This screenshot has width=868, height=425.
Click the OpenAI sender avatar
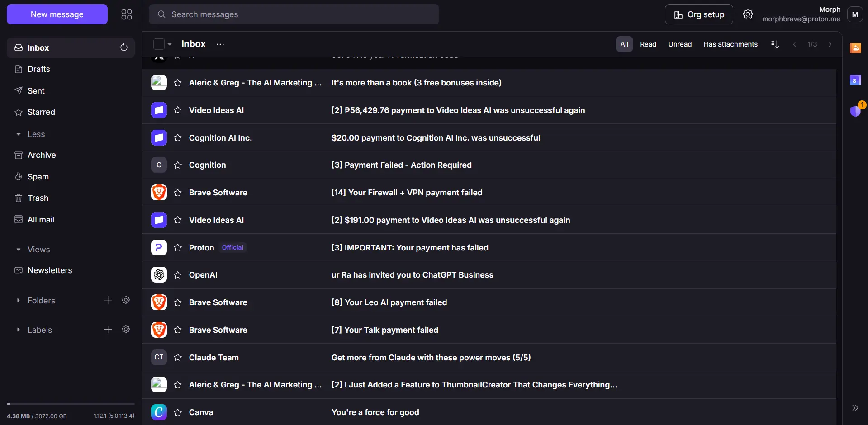[159, 275]
